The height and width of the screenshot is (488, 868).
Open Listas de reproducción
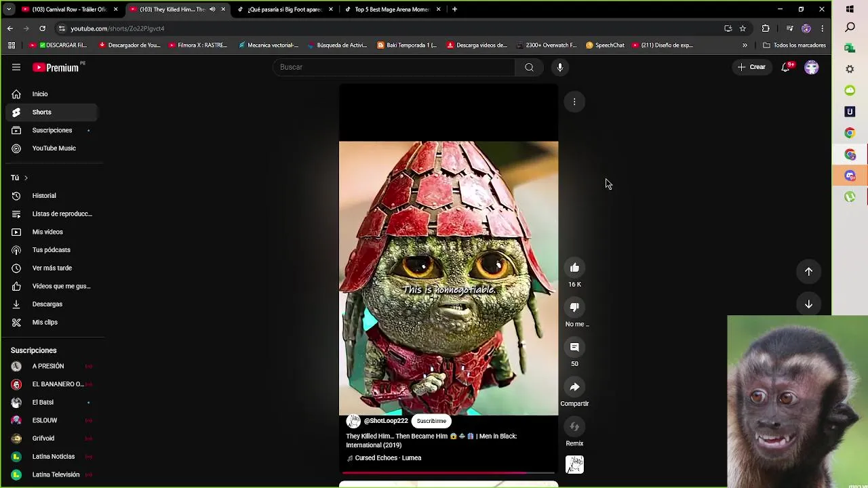pyautogui.click(x=52, y=214)
